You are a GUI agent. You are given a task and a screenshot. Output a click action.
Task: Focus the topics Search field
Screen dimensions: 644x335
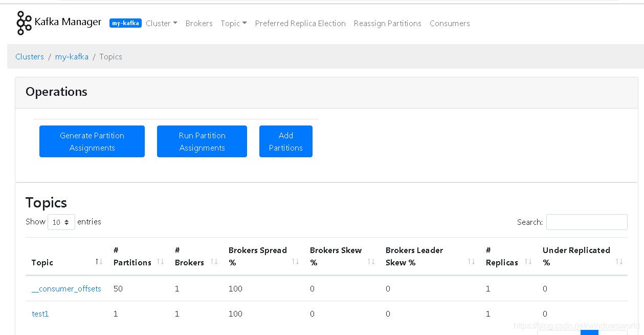coord(587,222)
